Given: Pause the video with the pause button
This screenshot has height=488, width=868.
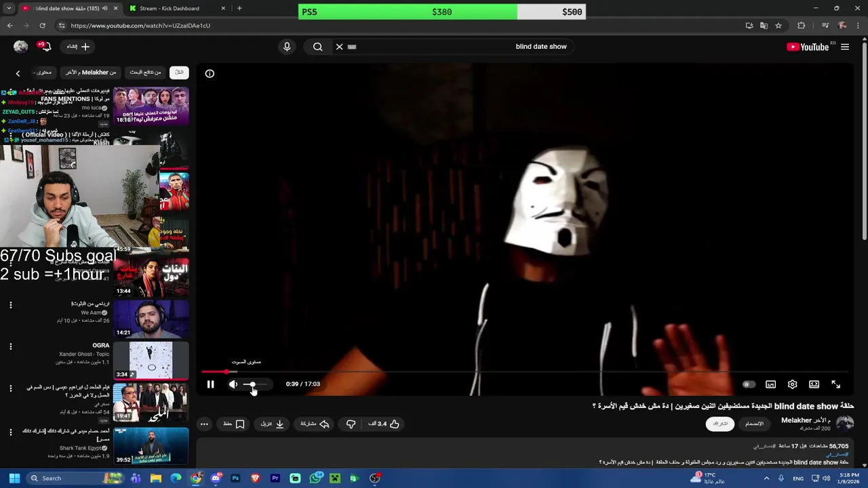Looking at the screenshot, I should [x=210, y=384].
